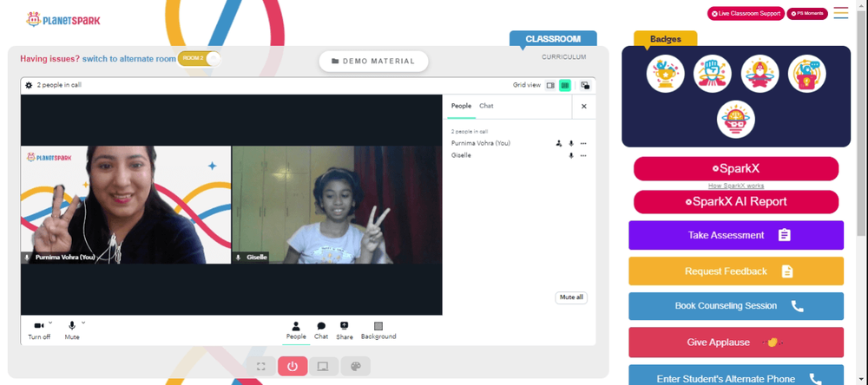
Task: Open more options for Purnima Vohra
Action: (x=583, y=143)
